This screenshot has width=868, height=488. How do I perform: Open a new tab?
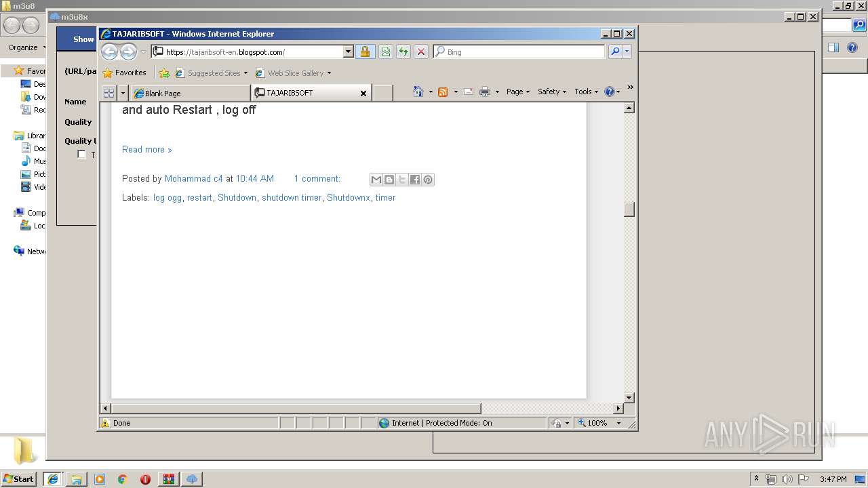[382, 94]
